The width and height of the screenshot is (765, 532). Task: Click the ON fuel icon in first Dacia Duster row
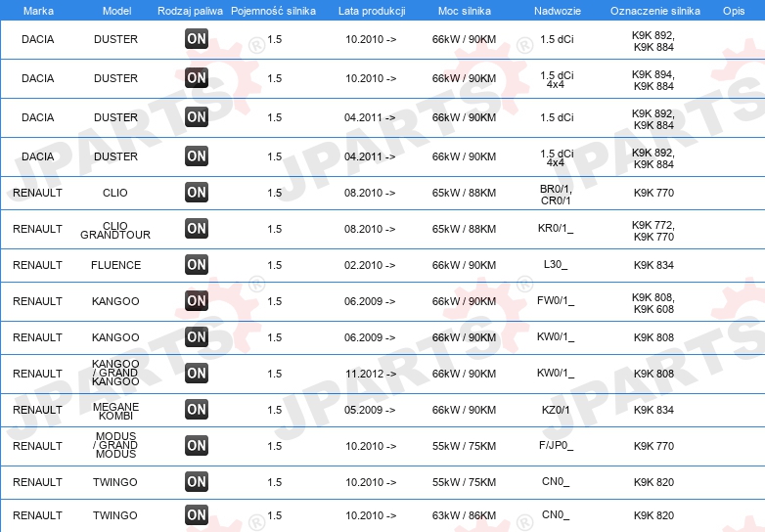pyautogui.click(x=197, y=39)
